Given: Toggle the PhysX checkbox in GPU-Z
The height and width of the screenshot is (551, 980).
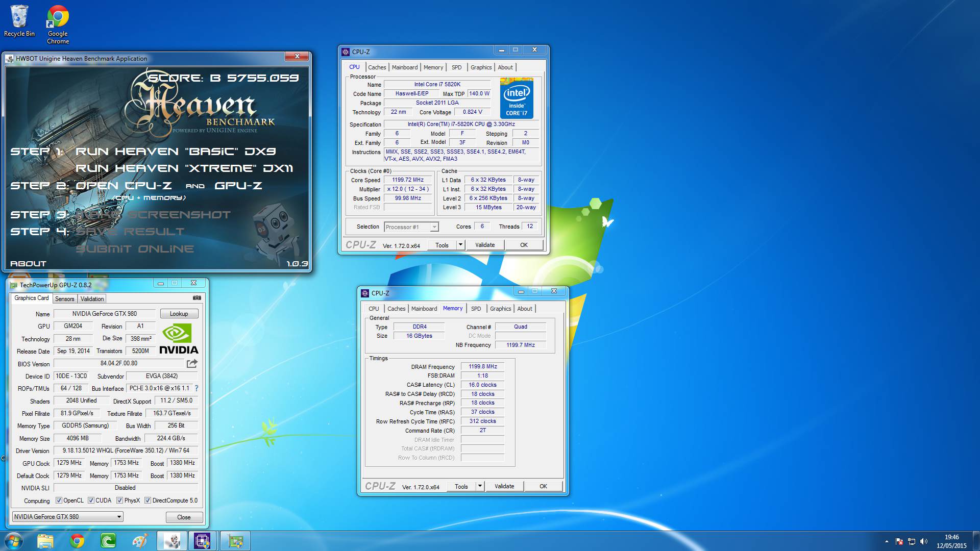Looking at the screenshot, I should pyautogui.click(x=119, y=500).
